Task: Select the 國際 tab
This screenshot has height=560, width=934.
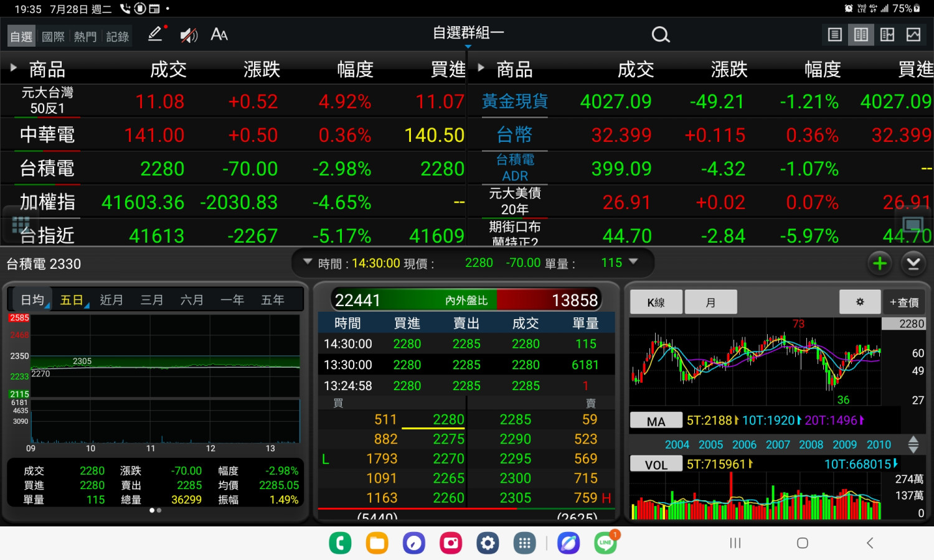Action: [54, 37]
